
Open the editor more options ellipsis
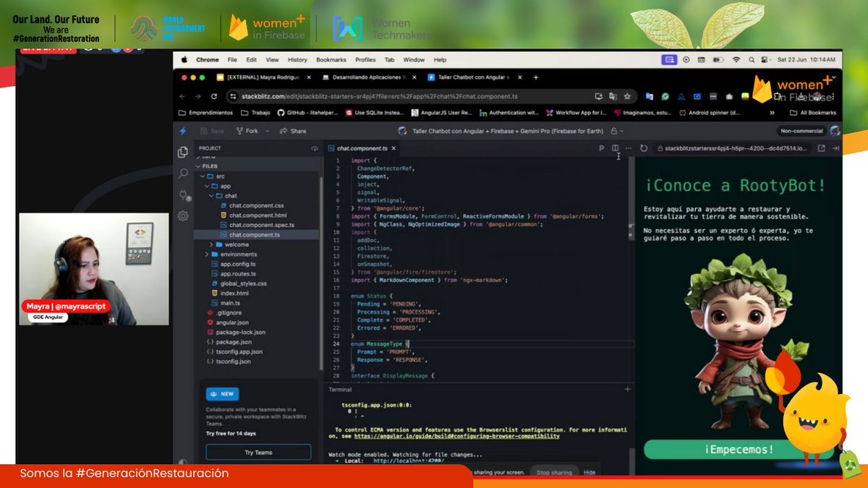[x=628, y=148]
